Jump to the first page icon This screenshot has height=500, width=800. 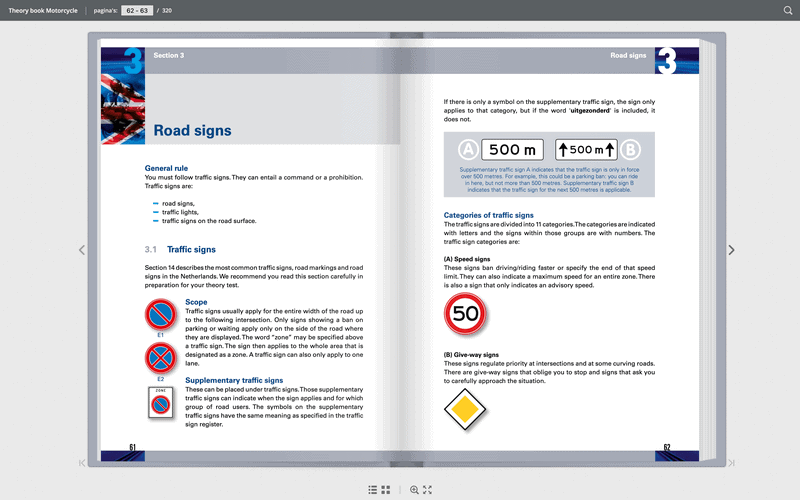pos(82,463)
